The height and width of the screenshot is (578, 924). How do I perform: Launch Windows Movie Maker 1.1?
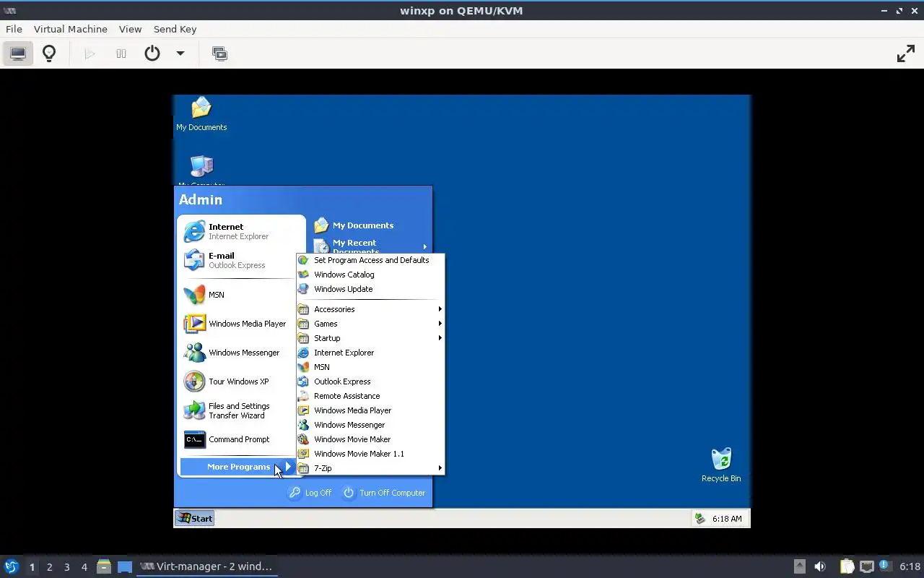pyautogui.click(x=370, y=454)
